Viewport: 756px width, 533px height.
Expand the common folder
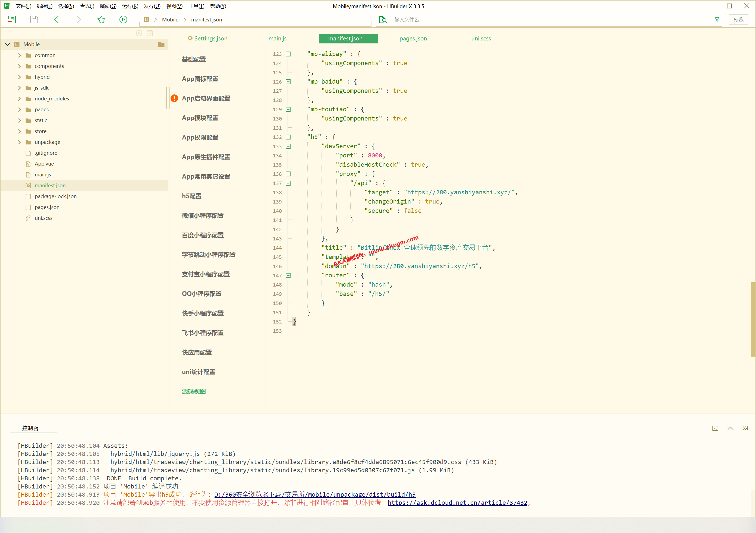[x=20, y=55]
